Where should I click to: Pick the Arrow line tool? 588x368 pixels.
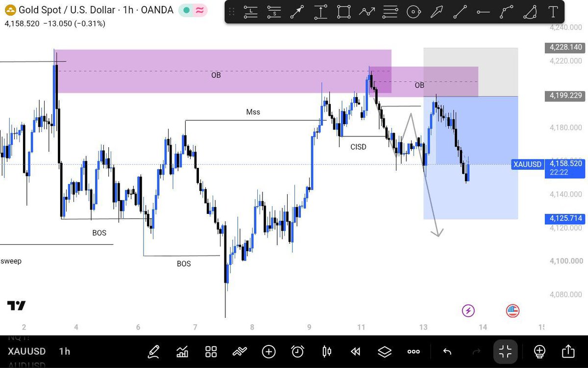coord(297,12)
